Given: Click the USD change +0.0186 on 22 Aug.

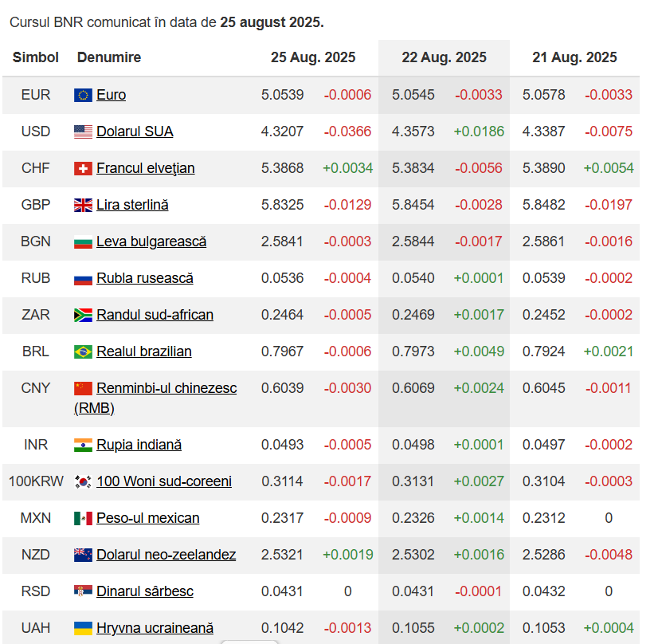Looking at the screenshot, I should point(479,132).
